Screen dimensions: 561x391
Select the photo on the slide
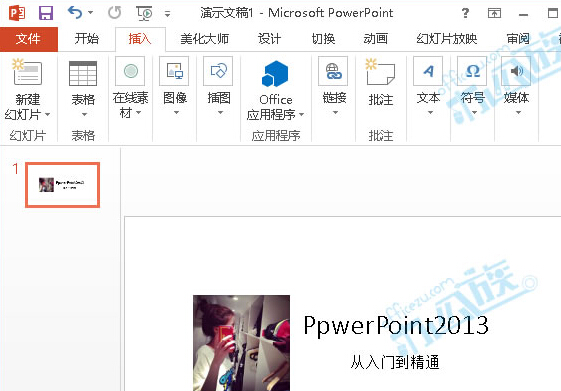242,343
